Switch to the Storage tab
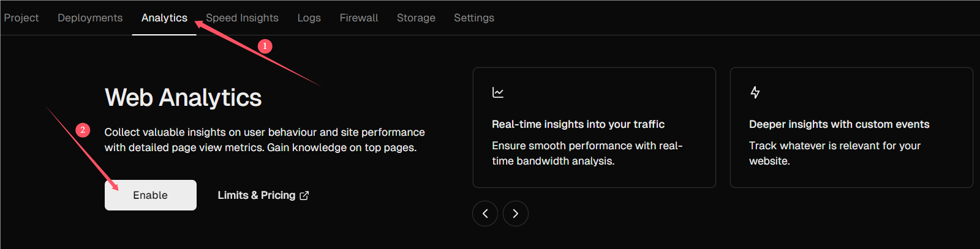The height and width of the screenshot is (249, 980). (416, 18)
